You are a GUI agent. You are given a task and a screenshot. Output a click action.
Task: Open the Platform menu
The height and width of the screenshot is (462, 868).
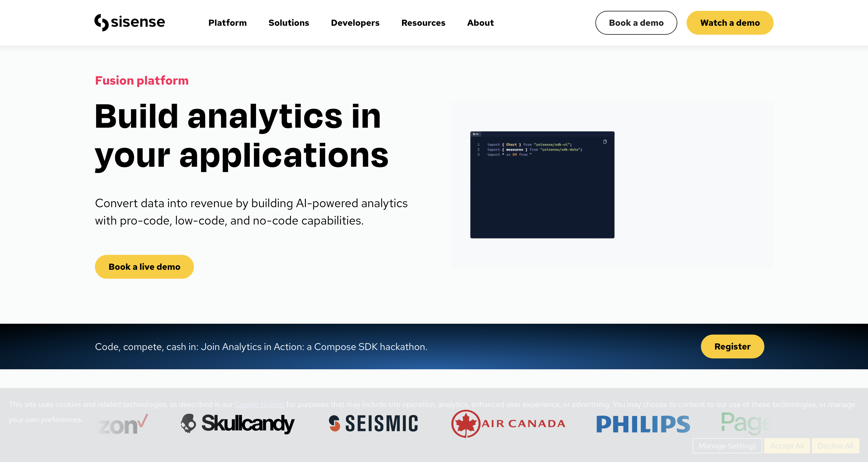[228, 23]
